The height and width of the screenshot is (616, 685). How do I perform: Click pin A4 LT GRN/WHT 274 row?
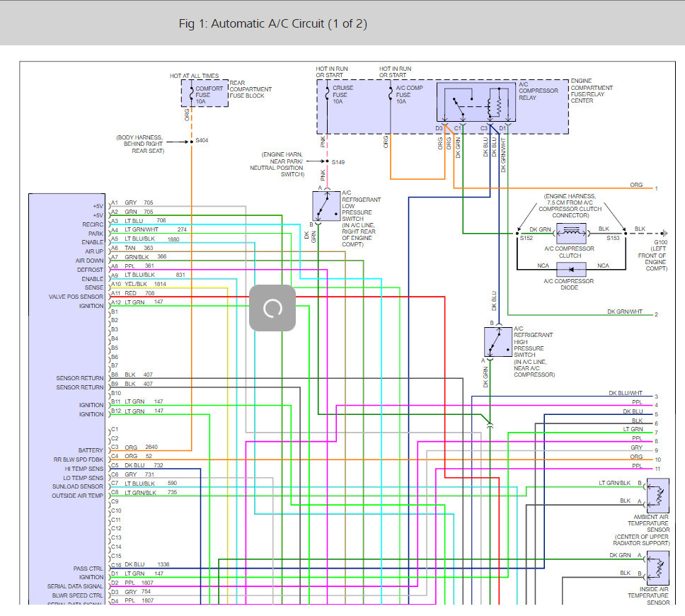(x=149, y=229)
